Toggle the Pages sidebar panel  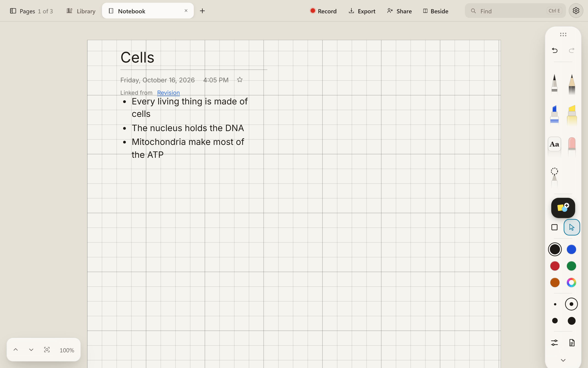coord(31,11)
